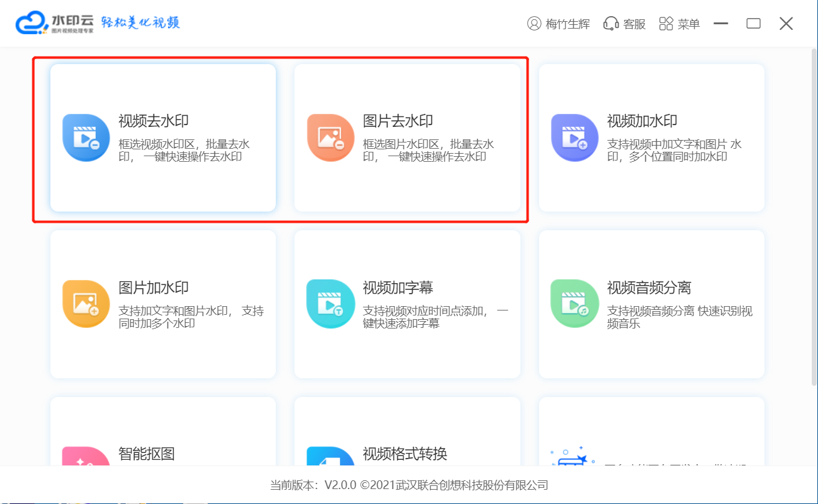Click the blue 视频格式转换 icon
This screenshot has width=818, height=504.
pos(331,456)
